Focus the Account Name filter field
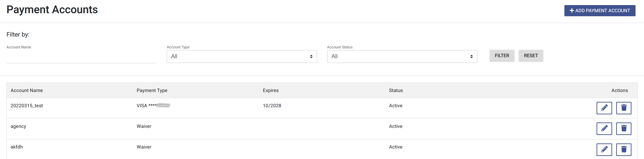This screenshot has width=644, height=159. 81,57
